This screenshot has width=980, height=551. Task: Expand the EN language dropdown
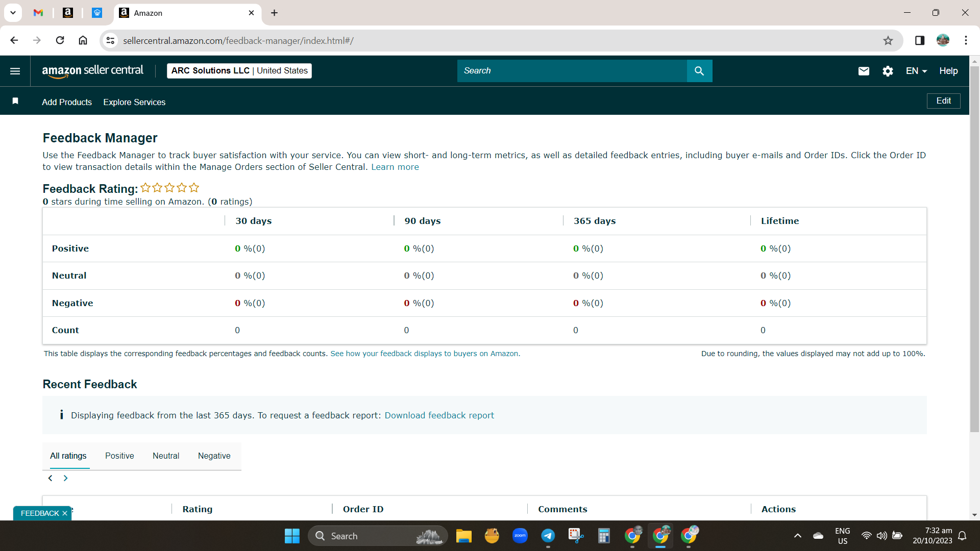pos(916,71)
